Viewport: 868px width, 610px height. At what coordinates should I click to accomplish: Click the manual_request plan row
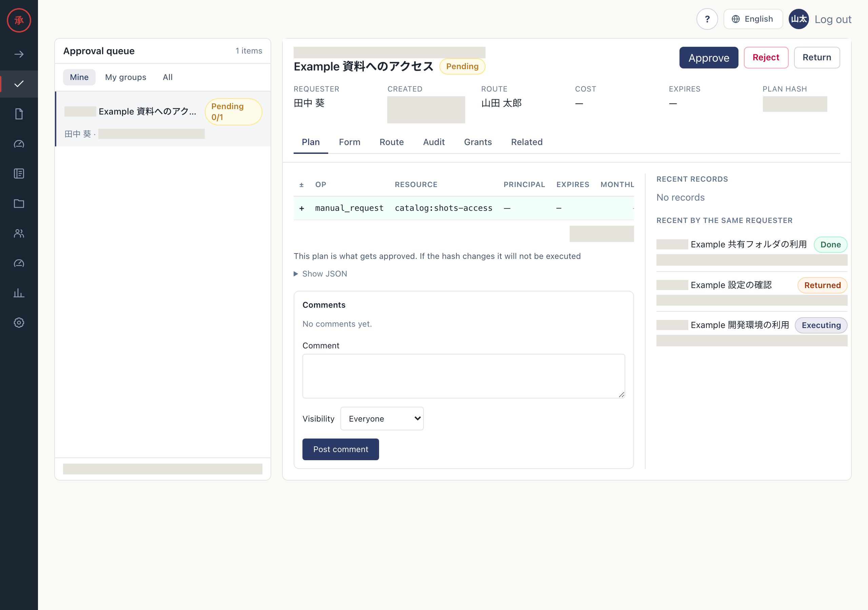(463, 208)
